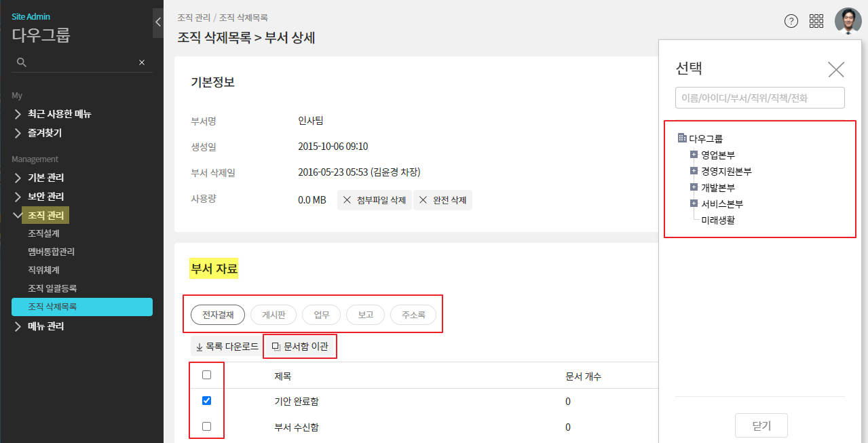Click the 다우그룹 organization building icon
This screenshot has height=443, width=868.
point(682,138)
